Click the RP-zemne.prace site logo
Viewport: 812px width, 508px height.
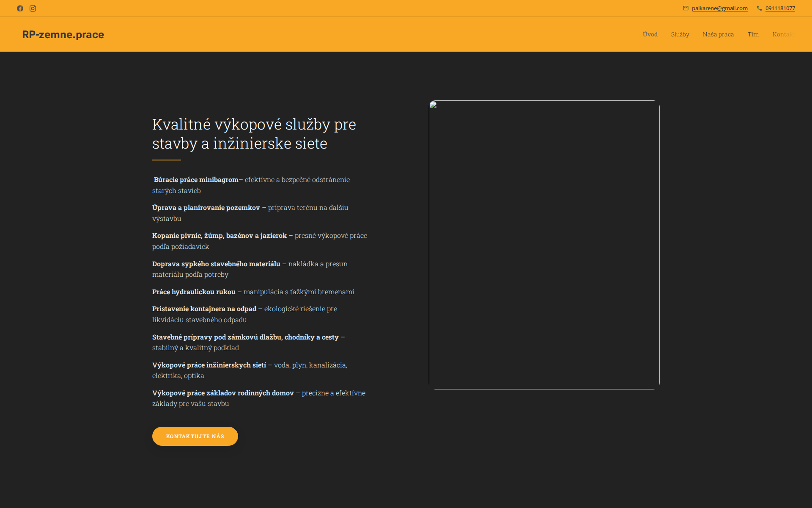[x=63, y=34]
